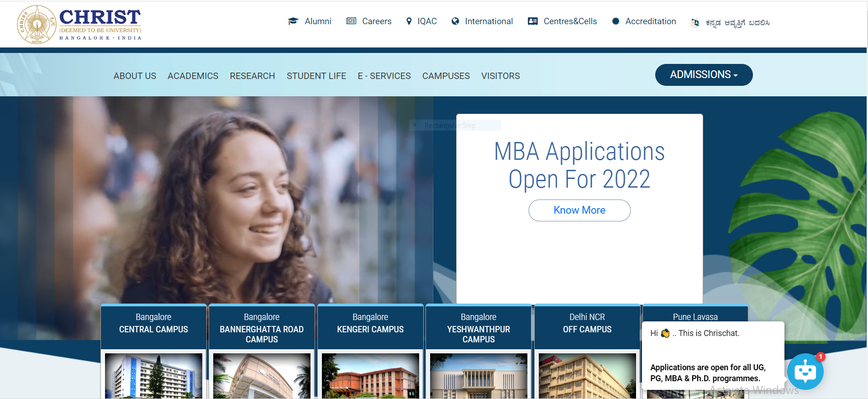Click the ID card icon beside Centres&Cells

tap(533, 21)
